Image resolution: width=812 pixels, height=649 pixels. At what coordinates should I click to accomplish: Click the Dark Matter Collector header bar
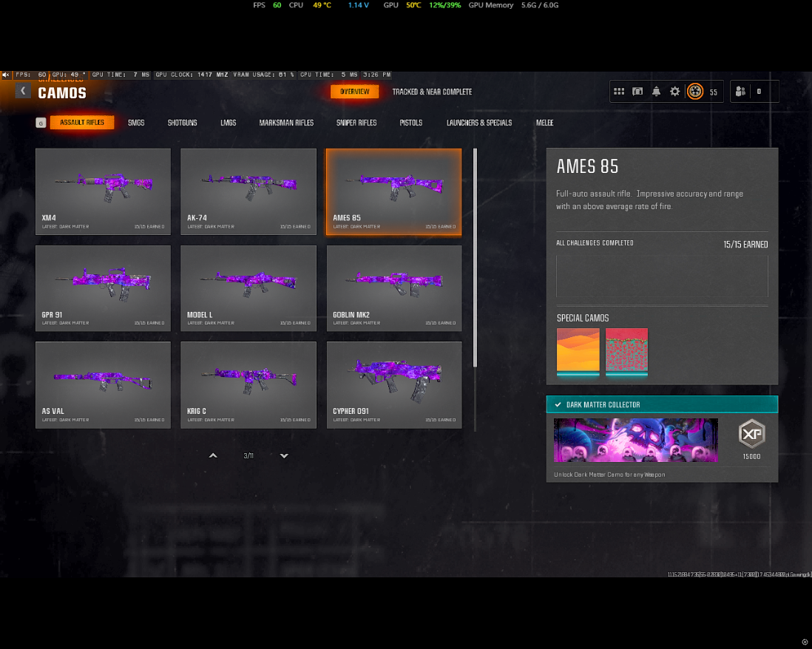coord(662,404)
